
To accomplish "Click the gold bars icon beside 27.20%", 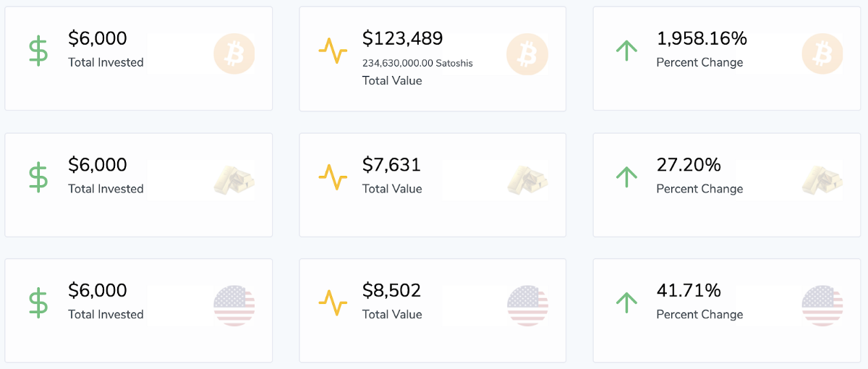I will coord(822,179).
